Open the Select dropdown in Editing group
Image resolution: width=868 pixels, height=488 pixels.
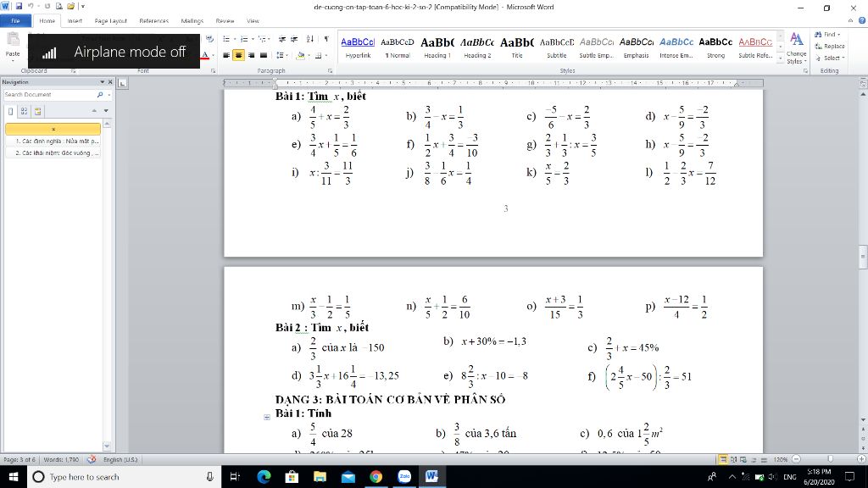pyautogui.click(x=830, y=58)
